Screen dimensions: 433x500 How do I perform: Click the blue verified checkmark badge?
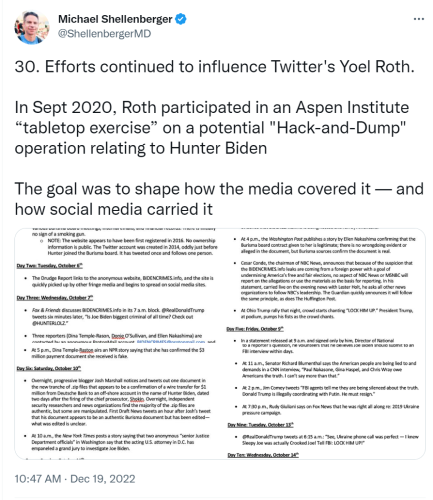click(181, 19)
